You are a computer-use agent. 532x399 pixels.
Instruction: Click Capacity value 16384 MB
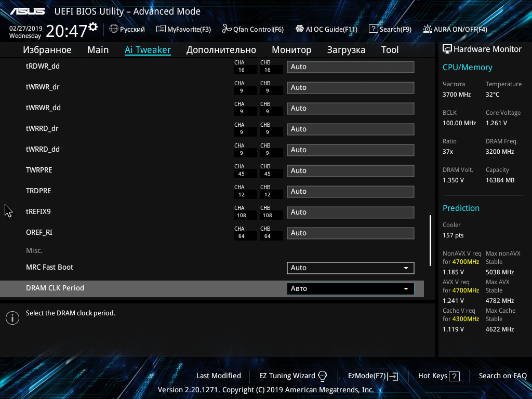coord(500,180)
